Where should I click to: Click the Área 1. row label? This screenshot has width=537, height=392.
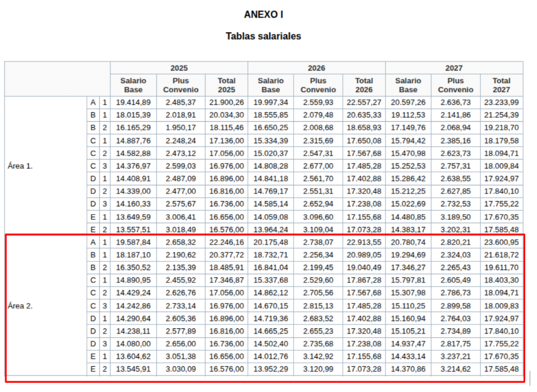pyautogui.click(x=20, y=166)
